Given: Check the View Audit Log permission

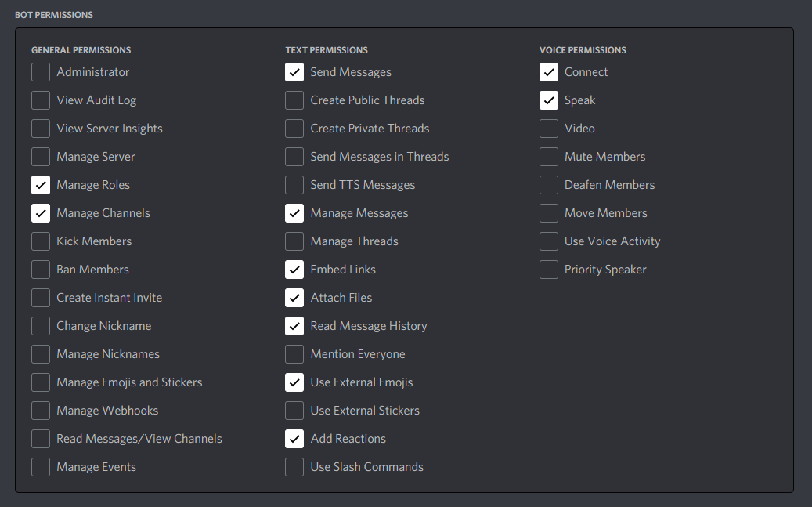Looking at the screenshot, I should pos(40,100).
